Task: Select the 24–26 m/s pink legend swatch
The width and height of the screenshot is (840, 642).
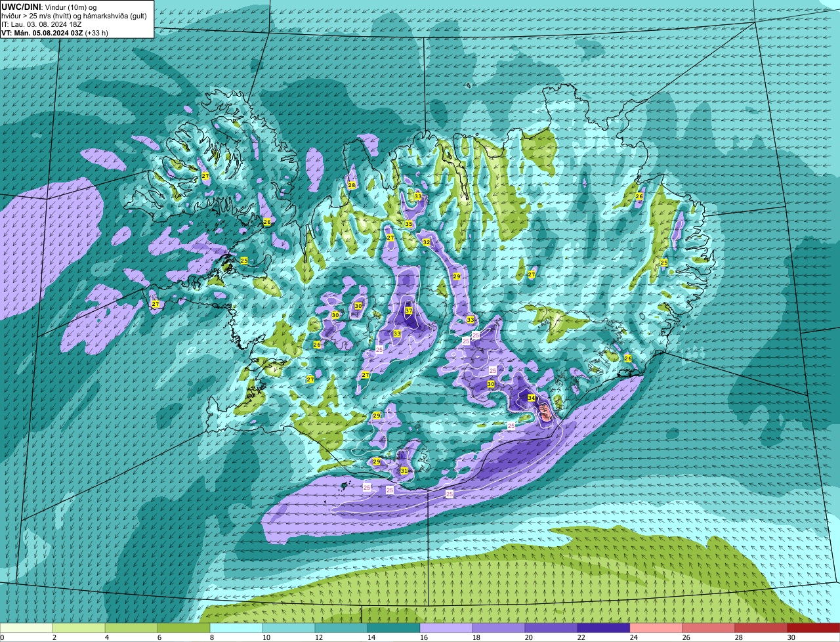Action: (x=656, y=628)
